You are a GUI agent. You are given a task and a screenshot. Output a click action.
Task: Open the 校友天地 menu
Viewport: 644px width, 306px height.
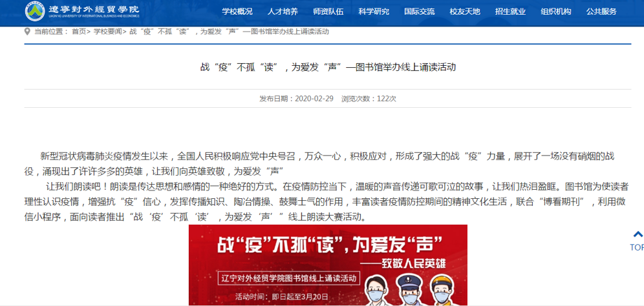[x=465, y=12]
